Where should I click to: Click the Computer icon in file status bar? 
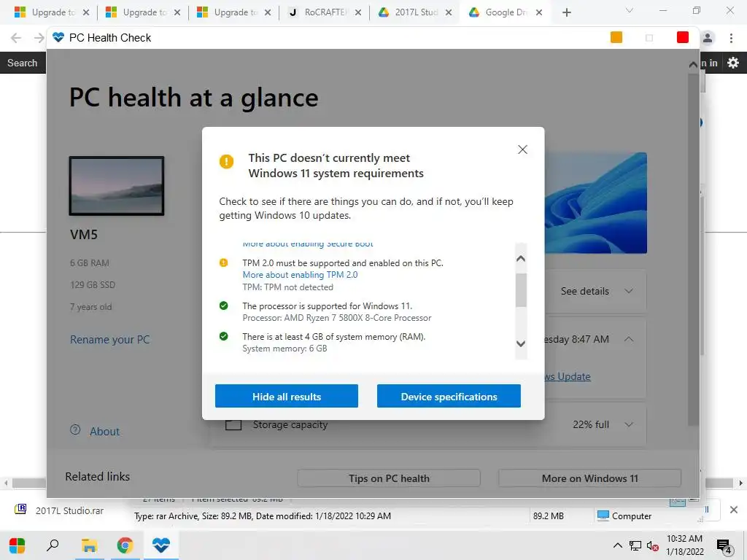[x=603, y=516]
